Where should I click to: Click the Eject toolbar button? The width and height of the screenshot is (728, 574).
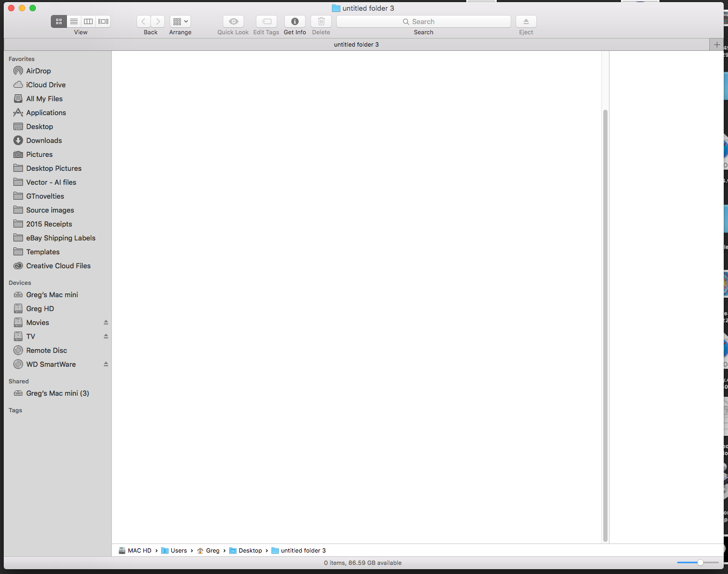pos(526,21)
